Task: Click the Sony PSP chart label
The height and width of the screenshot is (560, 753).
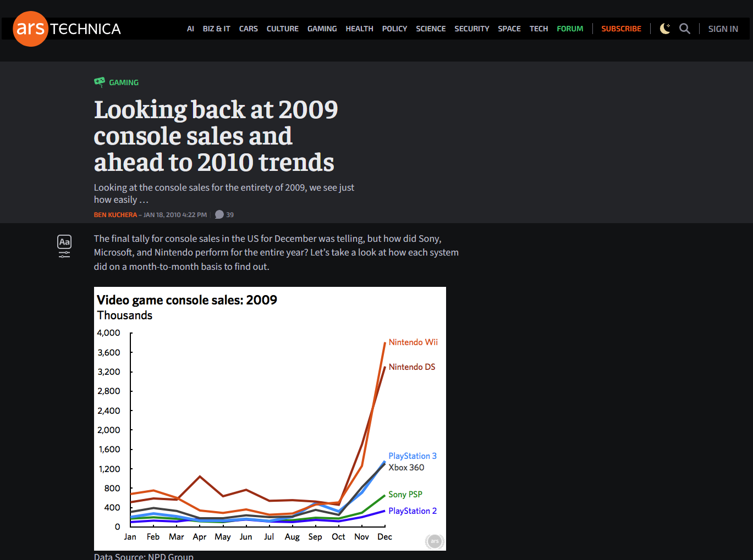Action: (x=405, y=495)
